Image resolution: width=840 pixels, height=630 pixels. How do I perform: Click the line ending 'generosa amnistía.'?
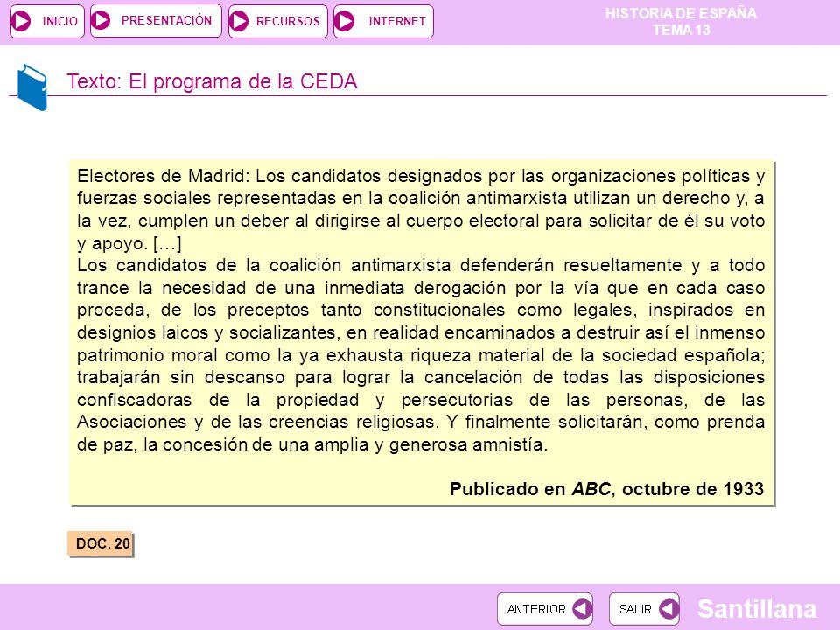click(312, 444)
